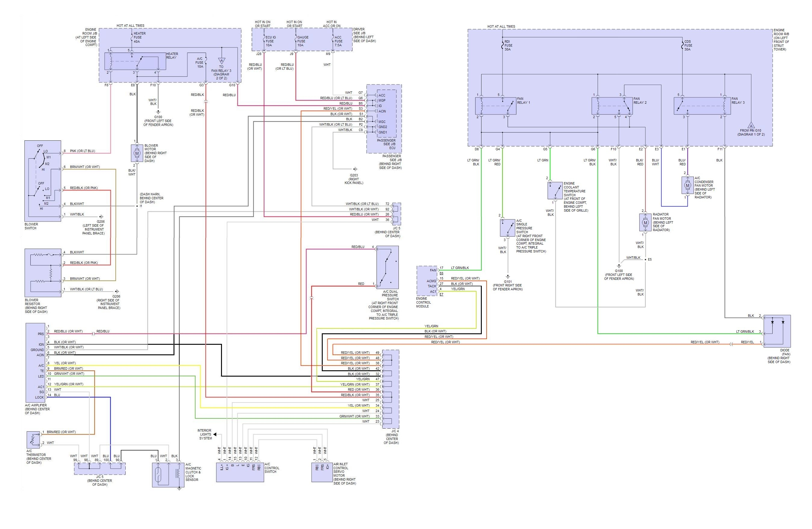Viewport: 812px width, 529px height.
Task: Select the Fan Relay 1 box
Action: pyautogui.click(x=495, y=106)
